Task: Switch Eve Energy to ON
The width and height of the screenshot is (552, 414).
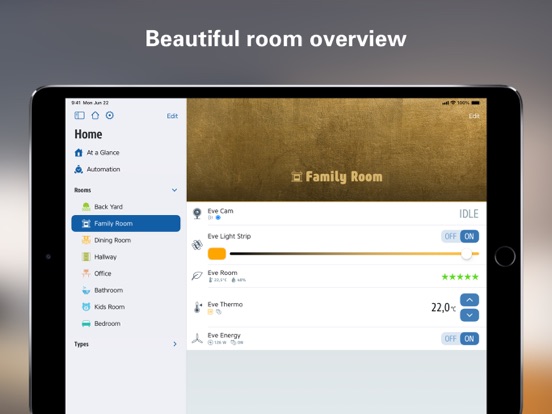Action: pyautogui.click(x=469, y=339)
